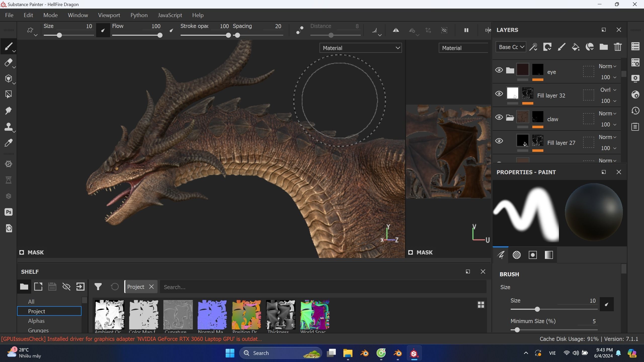Toggle lazy mouse in the toolbar
Screen dimensions: 644x362
300,30
